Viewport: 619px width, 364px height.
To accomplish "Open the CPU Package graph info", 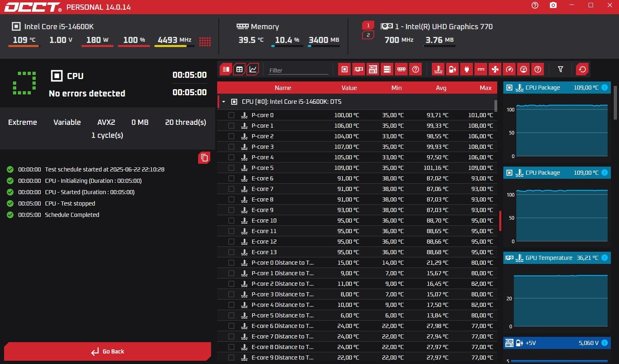I will pyautogui.click(x=604, y=88).
